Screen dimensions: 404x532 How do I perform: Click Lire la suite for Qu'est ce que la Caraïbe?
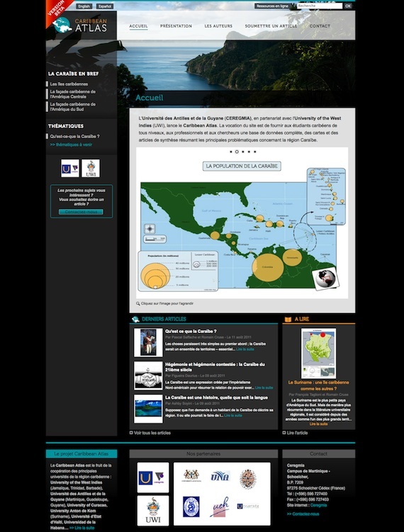point(245,349)
